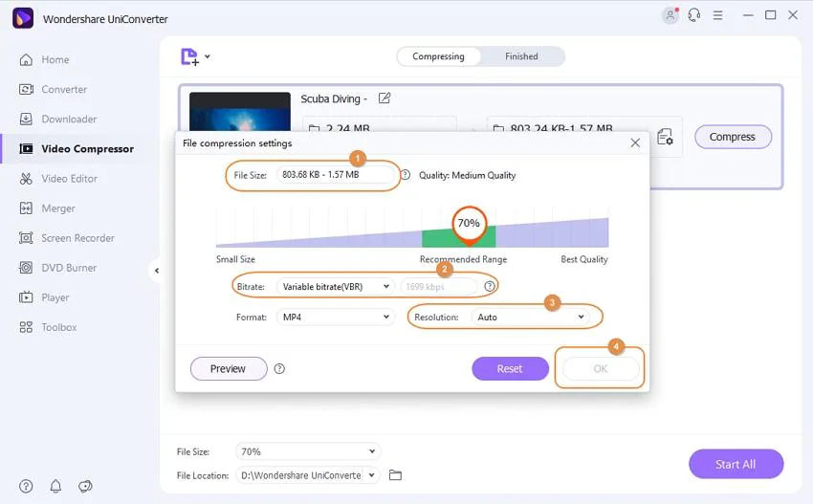Click the Small Size label
The image size is (813, 504).
click(235, 259)
